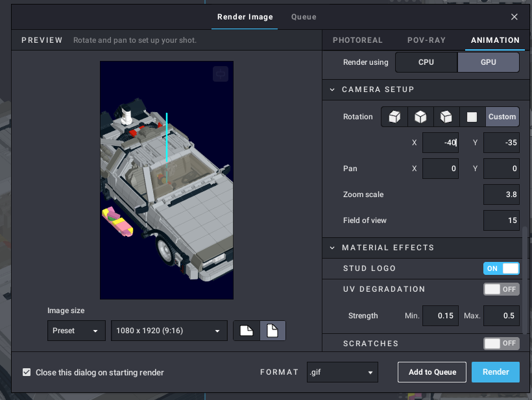Edit the Pan Y value field

coord(502,169)
